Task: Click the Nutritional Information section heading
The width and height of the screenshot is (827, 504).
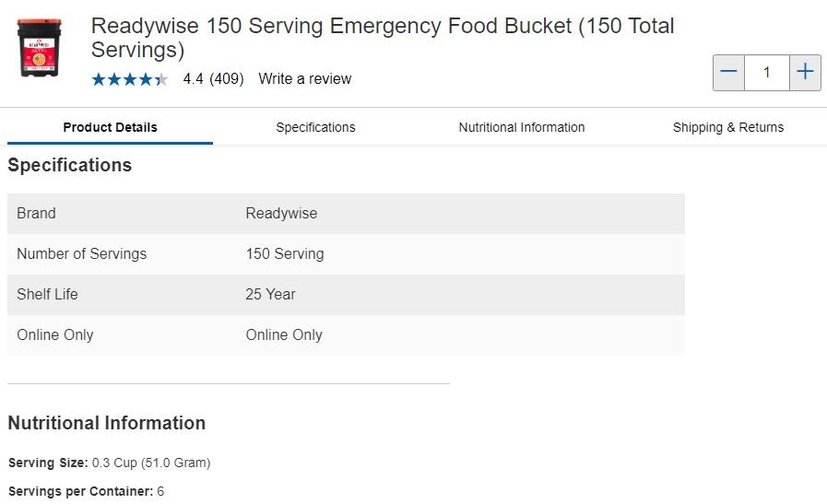Action: pyautogui.click(x=107, y=423)
